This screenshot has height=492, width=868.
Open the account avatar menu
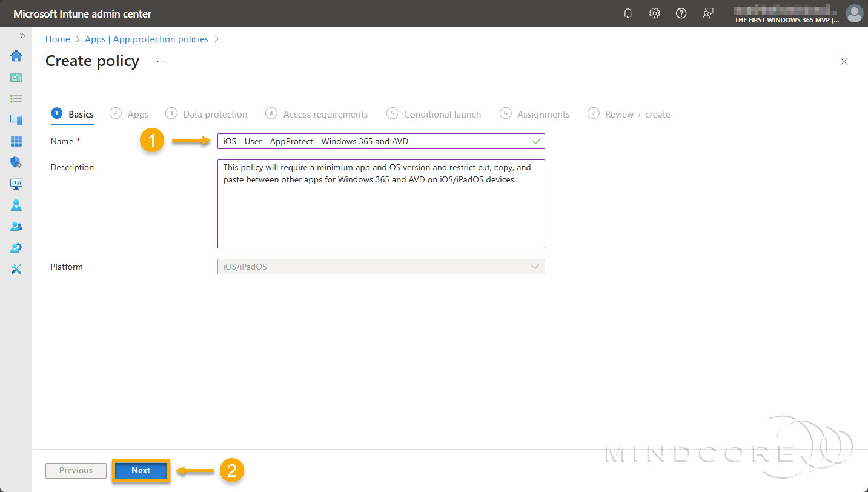(x=854, y=13)
